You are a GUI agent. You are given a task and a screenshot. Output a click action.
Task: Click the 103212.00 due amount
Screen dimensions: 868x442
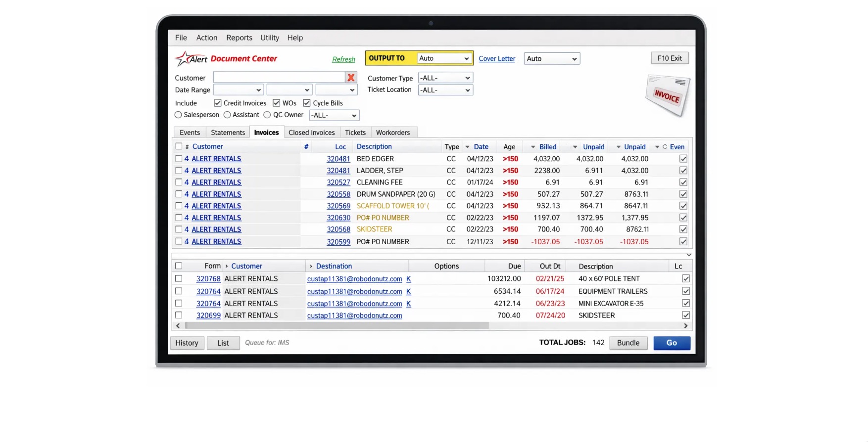504,279
